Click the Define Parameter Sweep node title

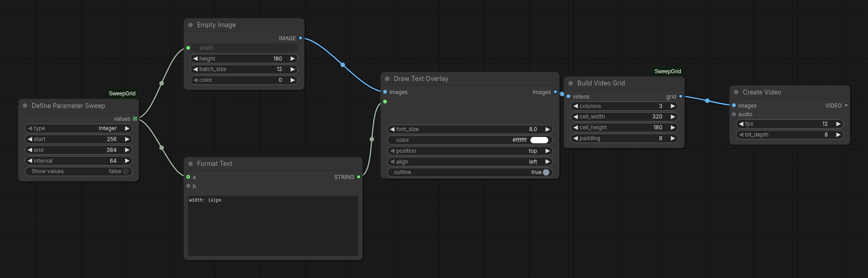(68, 106)
